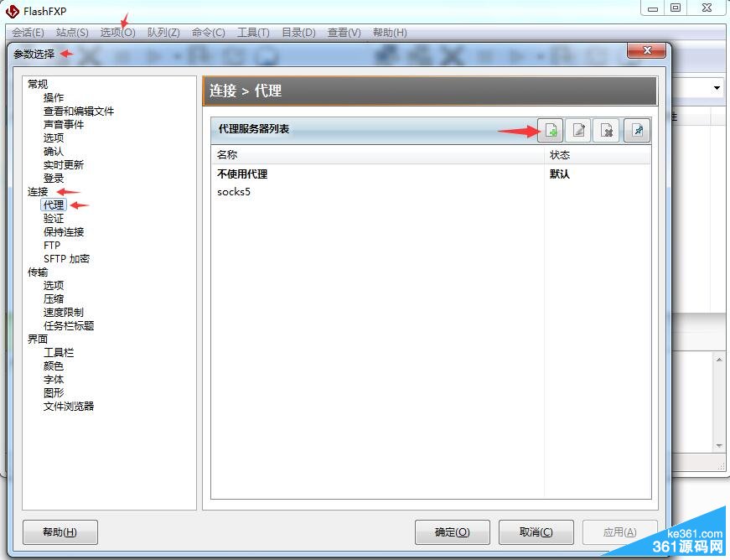730x560 pixels.
Task: Select 字体 in the settings tree
Action: (54, 380)
